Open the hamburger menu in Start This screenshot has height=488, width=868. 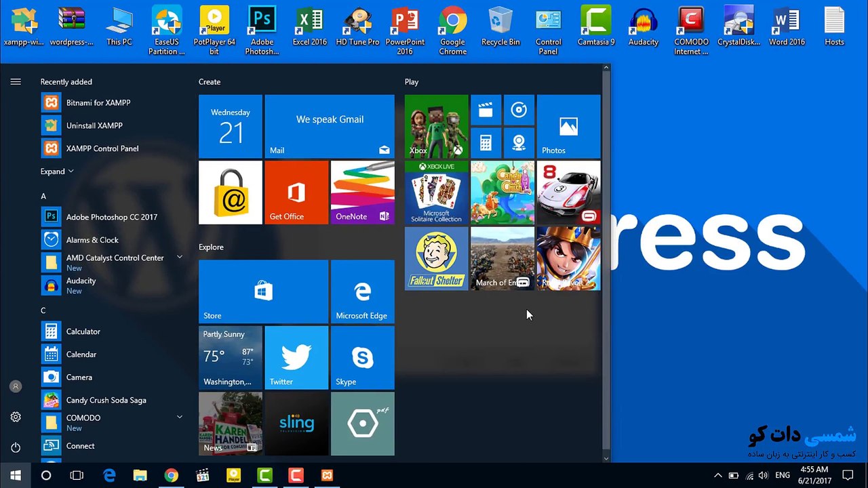pyautogui.click(x=16, y=81)
